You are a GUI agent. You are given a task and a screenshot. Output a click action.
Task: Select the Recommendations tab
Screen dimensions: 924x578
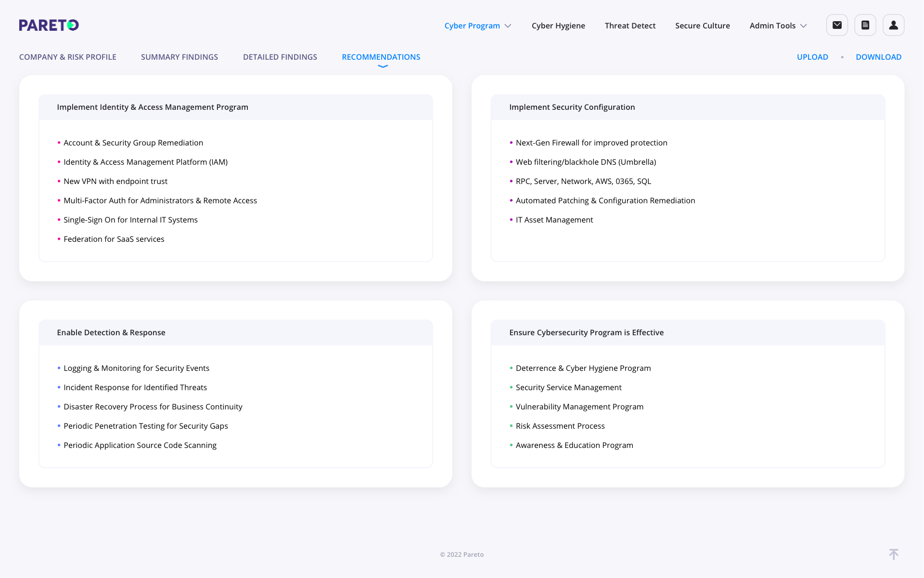[x=381, y=57]
